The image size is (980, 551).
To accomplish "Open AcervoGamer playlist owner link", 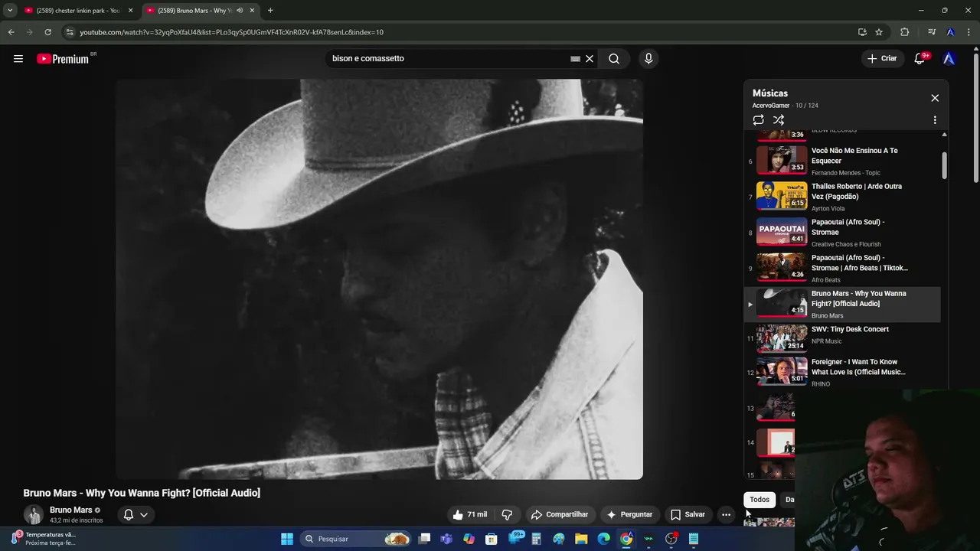I will coord(770,106).
